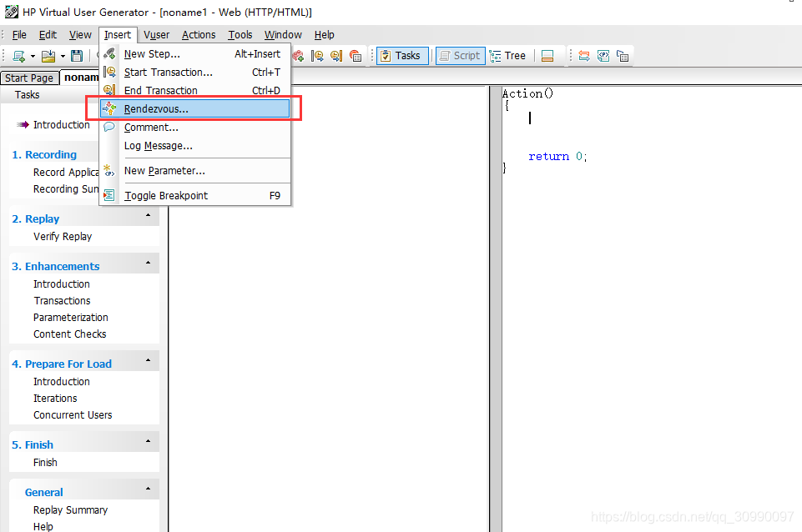Open Record Application task
802x532 pixels.
pos(66,173)
